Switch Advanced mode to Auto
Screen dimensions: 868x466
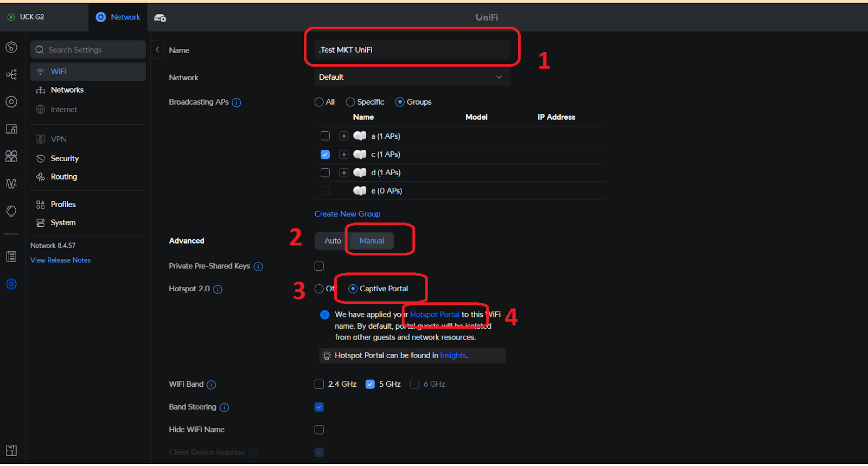tap(333, 241)
